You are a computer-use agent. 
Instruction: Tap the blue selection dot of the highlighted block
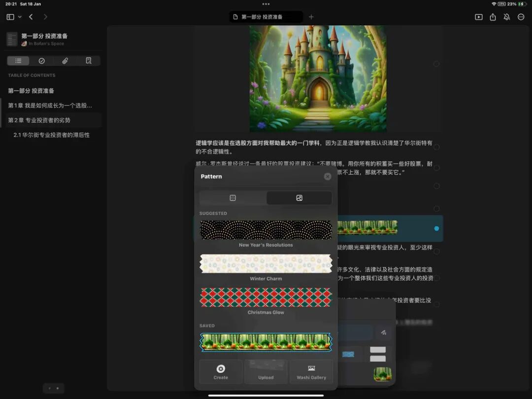(x=436, y=228)
